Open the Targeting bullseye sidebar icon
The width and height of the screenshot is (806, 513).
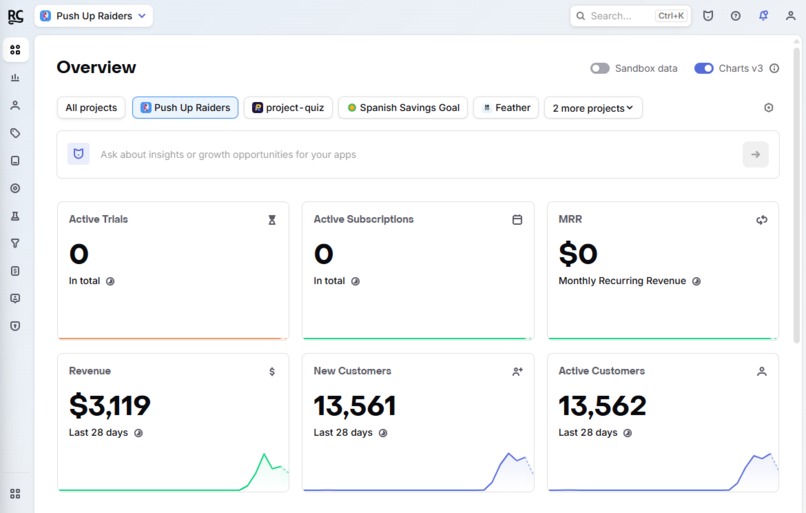coord(15,188)
